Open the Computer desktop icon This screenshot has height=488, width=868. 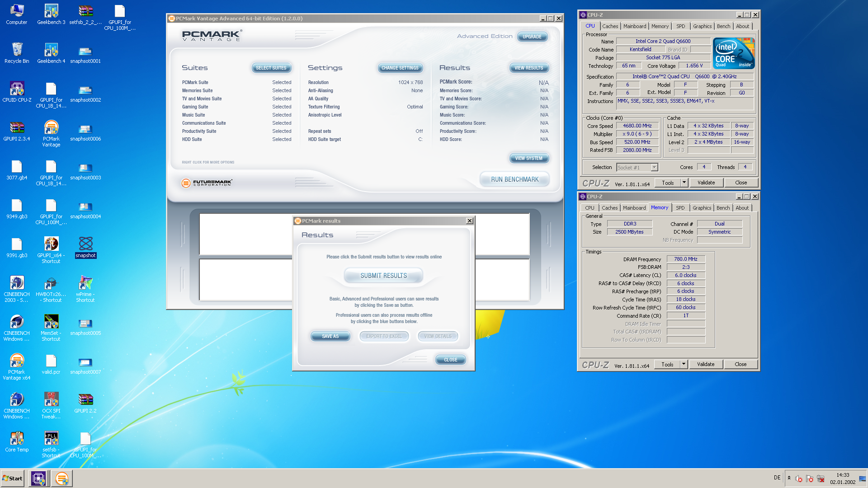coord(17,14)
